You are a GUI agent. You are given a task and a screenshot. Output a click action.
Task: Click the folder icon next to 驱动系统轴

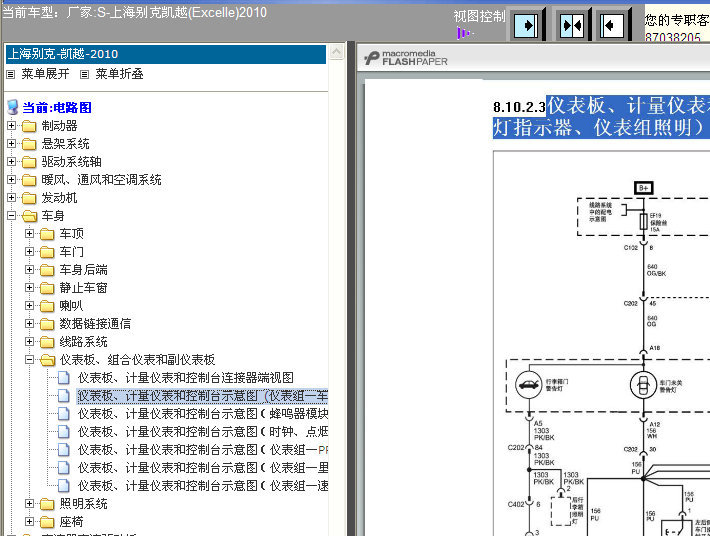point(29,162)
